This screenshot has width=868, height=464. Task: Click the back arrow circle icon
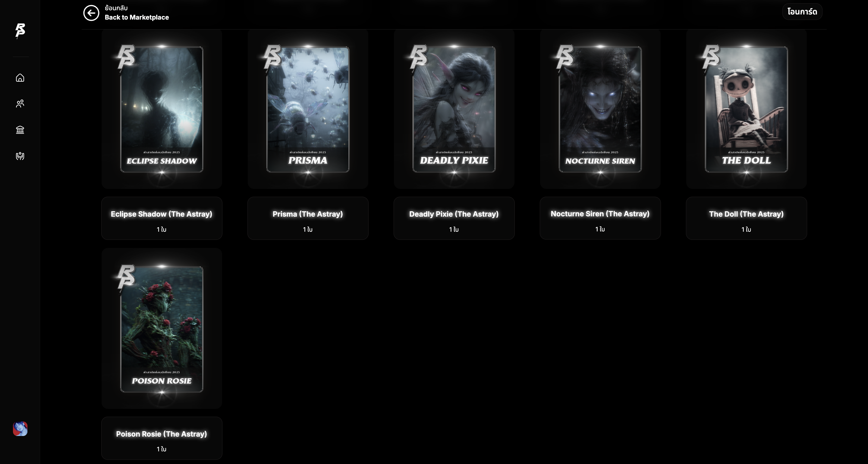click(91, 13)
